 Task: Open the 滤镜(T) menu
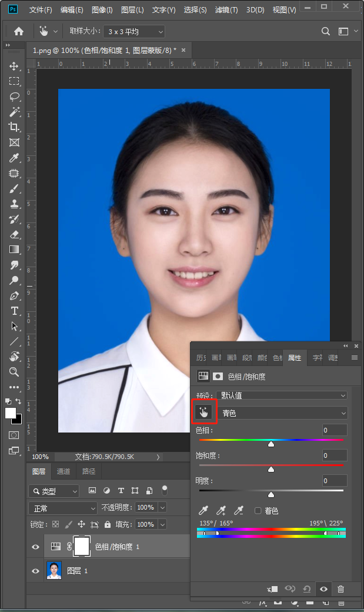226,10
